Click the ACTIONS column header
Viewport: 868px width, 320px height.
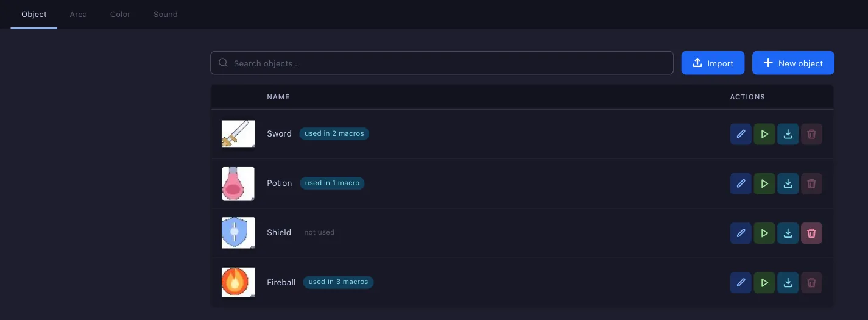tap(747, 97)
